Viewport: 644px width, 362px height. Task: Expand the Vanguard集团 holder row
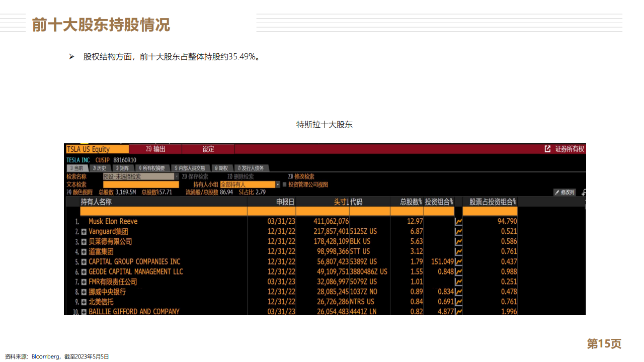(84, 232)
